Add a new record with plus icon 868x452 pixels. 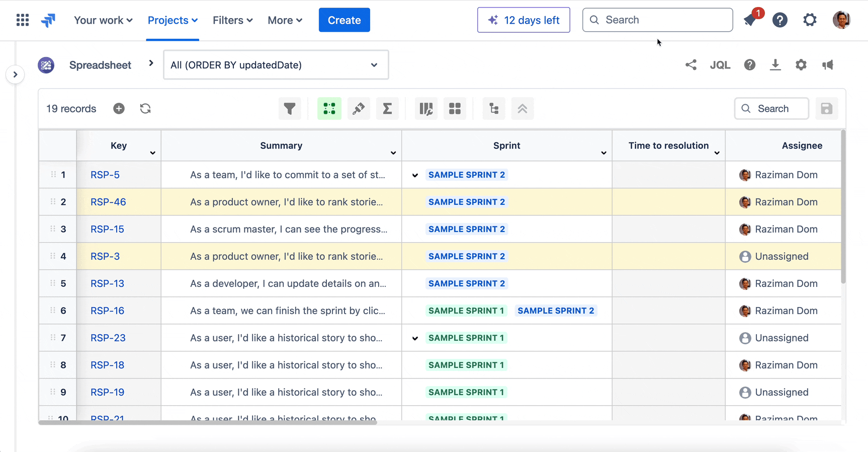click(x=119, y=109)
